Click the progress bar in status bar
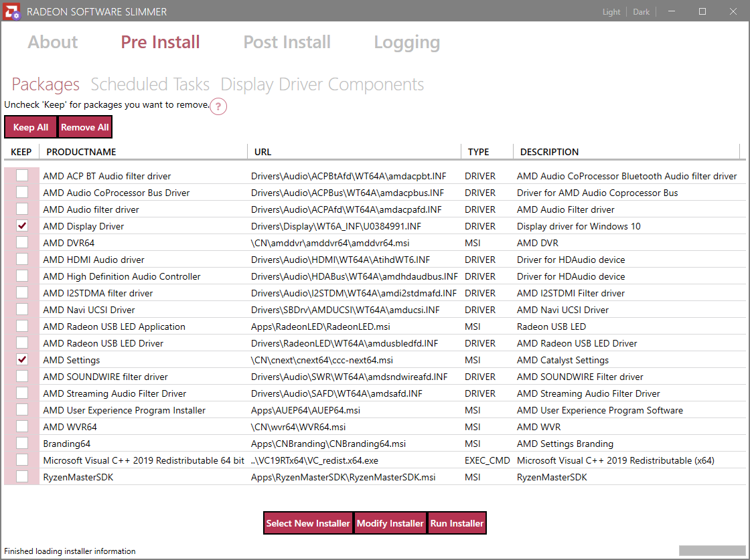Screen dimensions: 750x560 [x=712, y=551]
